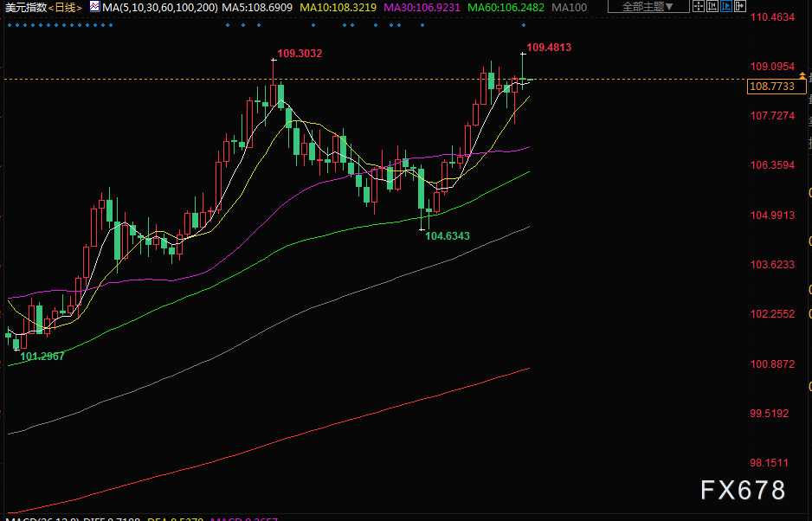Toggle the MA5 white moving average label

pyautogui.click(x=258, y=8)
